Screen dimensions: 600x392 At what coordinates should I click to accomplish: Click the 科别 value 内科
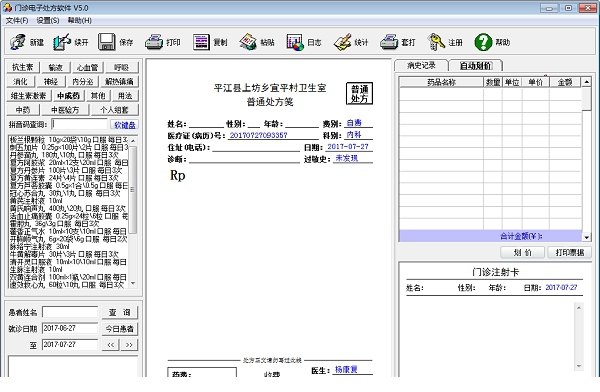tap(354, 135)
